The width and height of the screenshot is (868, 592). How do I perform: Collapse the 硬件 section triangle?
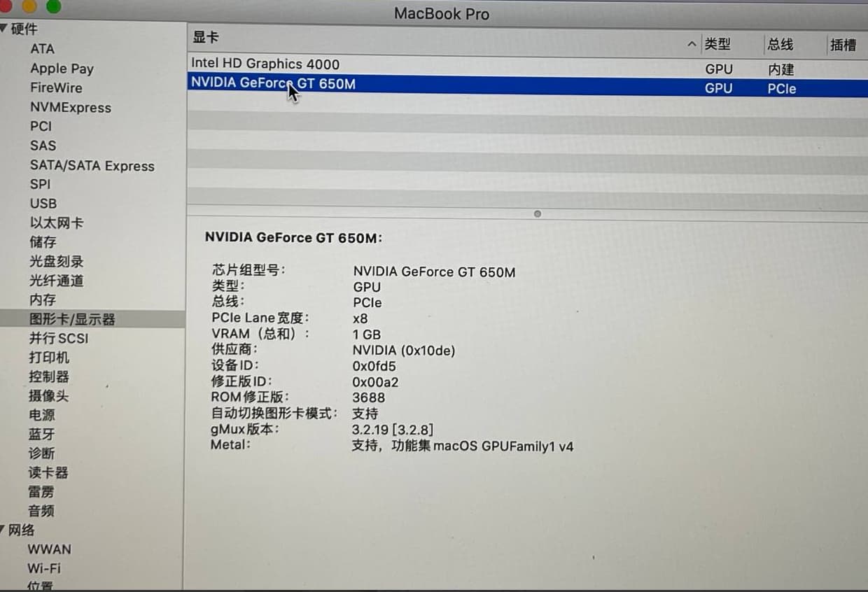tap(4, 29)
